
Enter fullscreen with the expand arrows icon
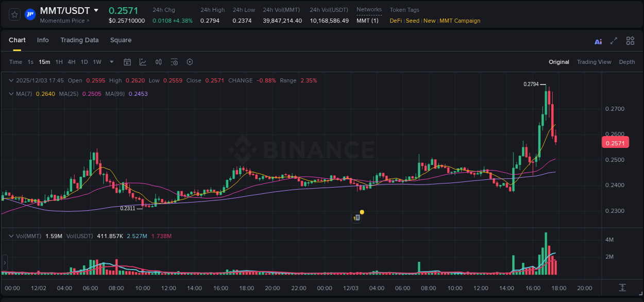pos(613,41)
